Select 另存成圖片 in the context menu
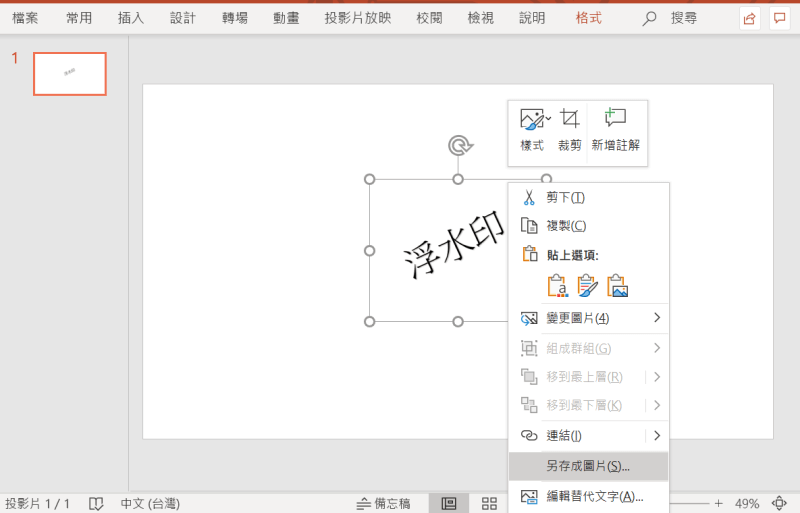This screenshot has height=513, width=800. (589, 466)
